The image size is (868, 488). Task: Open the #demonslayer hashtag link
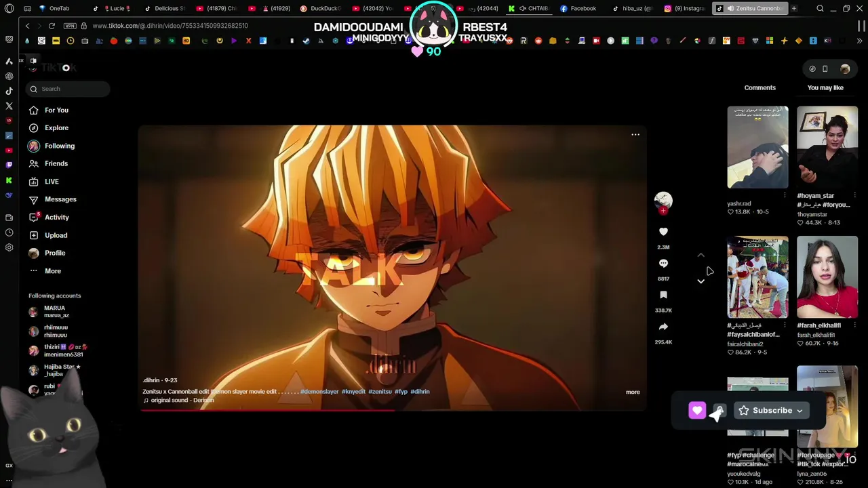[319, 392]
